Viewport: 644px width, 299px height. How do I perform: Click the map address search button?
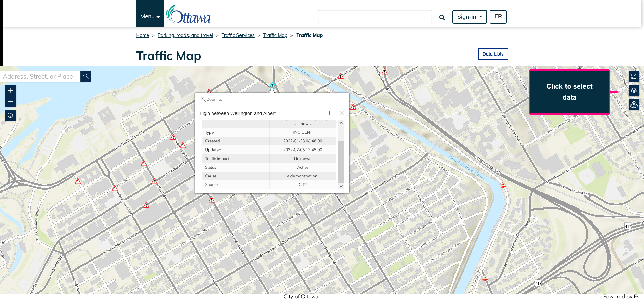point(86,76)
